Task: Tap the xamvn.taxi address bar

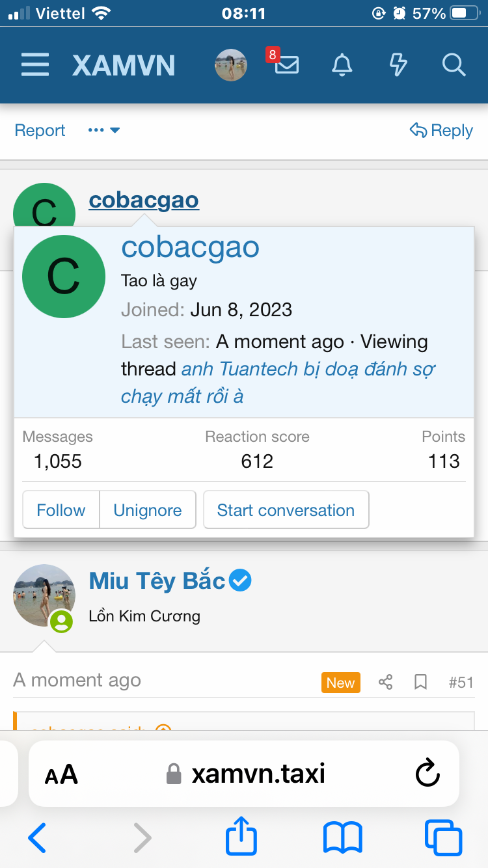Action: 258,774
